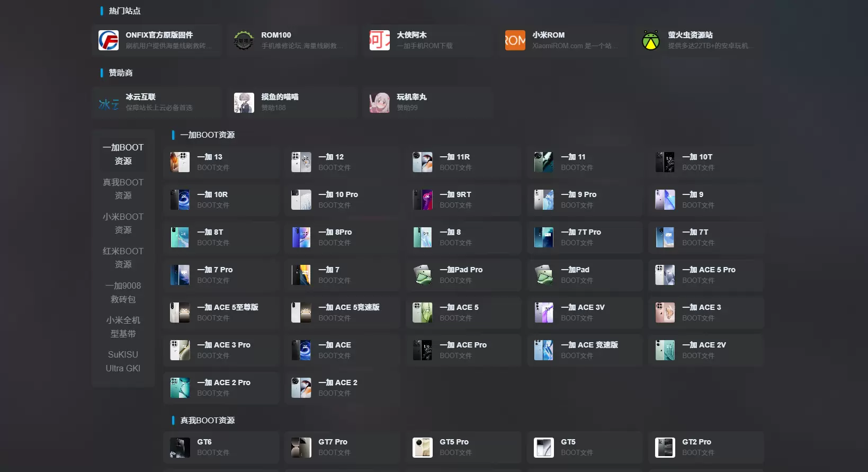Open the GT2 Pro BOOT文件 card

[706, 447]
